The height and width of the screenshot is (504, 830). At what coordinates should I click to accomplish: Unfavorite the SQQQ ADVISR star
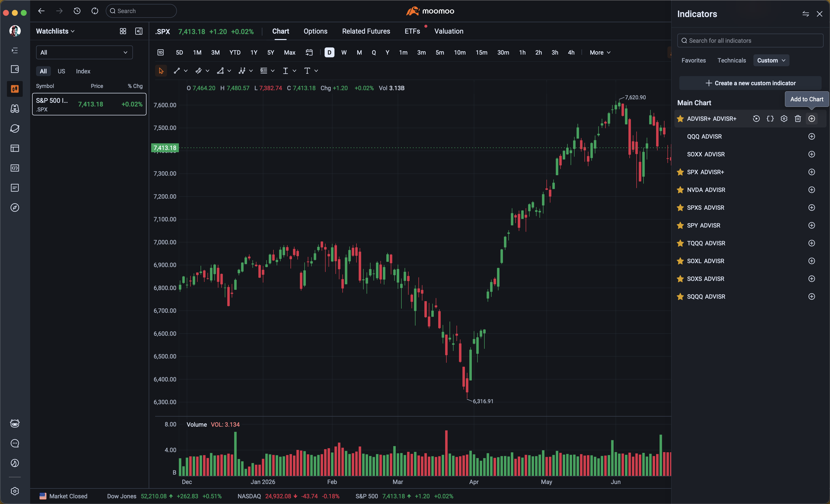[x=681, y=296]
